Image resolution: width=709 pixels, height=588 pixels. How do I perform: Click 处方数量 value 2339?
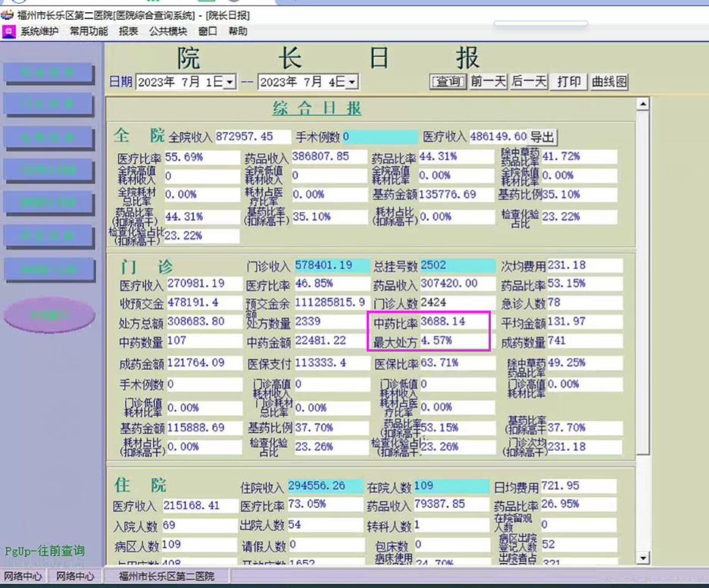pyautogui.click(x=332, y=321)
